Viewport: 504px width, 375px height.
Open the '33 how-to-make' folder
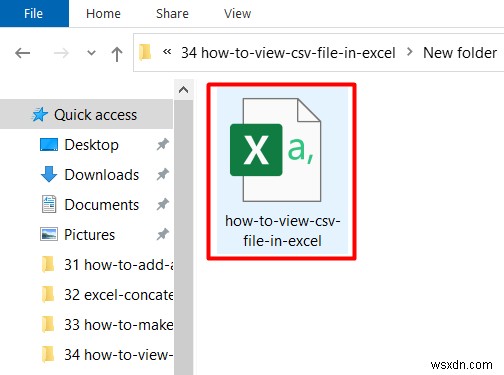pyautogui.click(x=119, y=325)
